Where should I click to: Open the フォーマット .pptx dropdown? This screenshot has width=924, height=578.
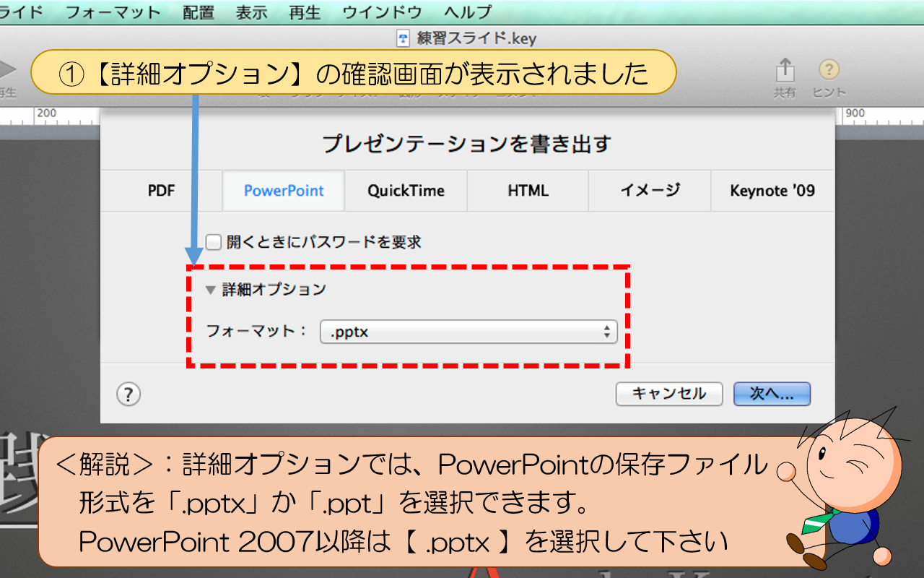[468, 332]
